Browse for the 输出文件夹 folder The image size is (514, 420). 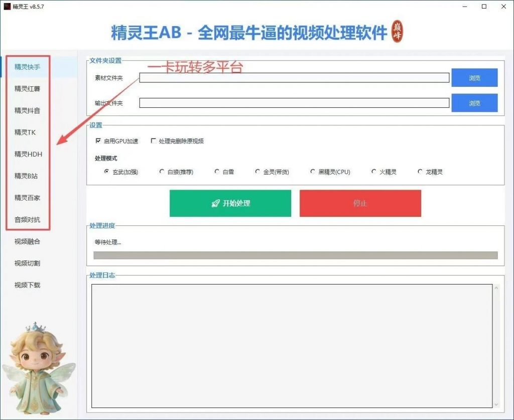(474, 103)
